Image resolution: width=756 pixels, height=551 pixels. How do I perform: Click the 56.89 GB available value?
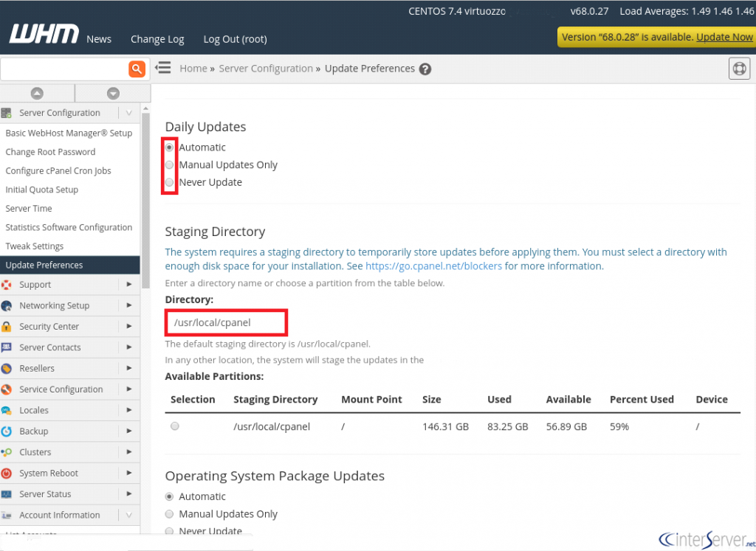pyautogui.click(x=566, y=426)
